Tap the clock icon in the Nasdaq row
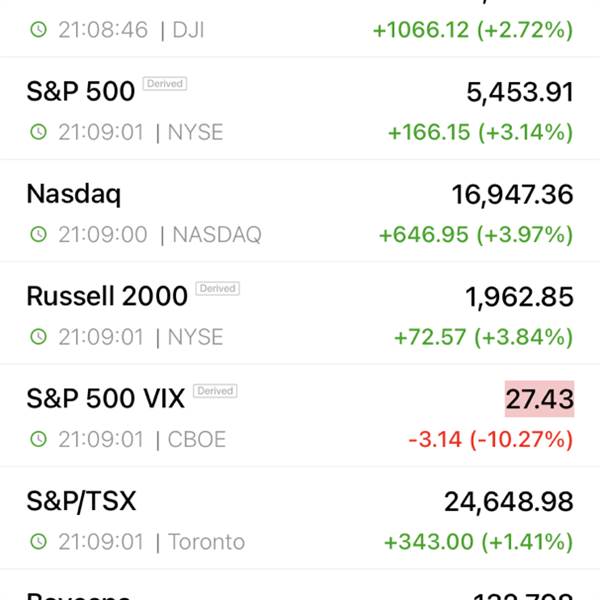The height and width of the screenshot is (600, 600). (x=38, y=234)
